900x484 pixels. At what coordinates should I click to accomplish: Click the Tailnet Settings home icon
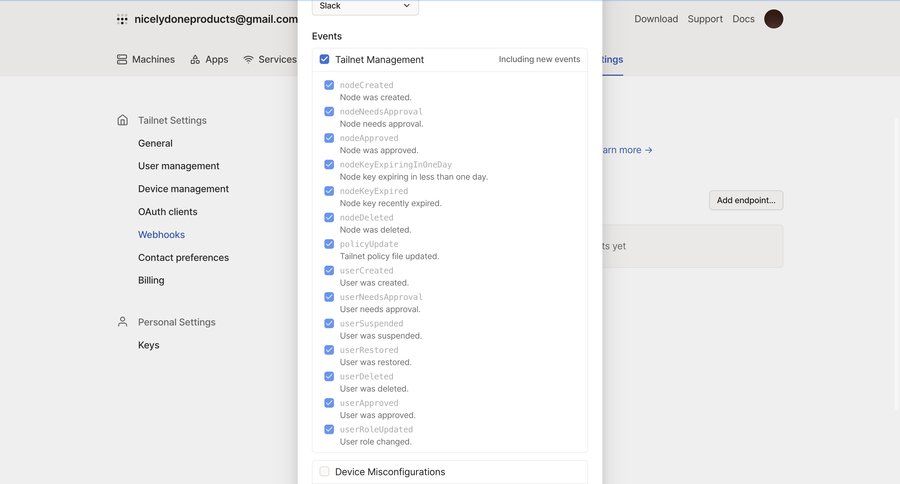click(x=122, y=120)
